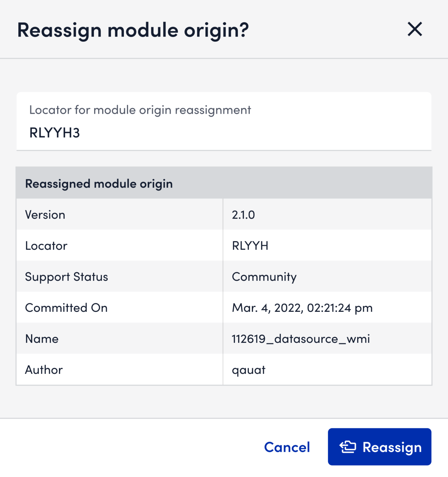Image resolution: width=448 pixels, height=477 pixels.
Task: Click the Version row label
Action: pos(45,214)
